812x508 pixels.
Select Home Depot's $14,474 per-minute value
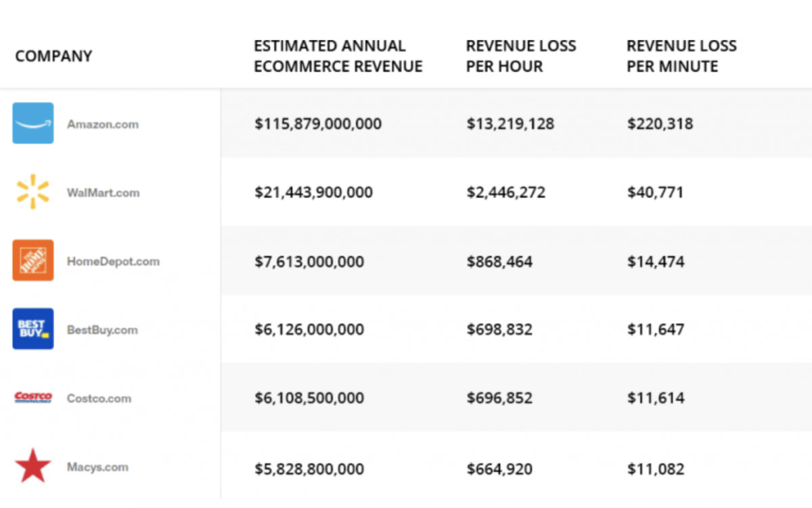click(x=655, y=261)
